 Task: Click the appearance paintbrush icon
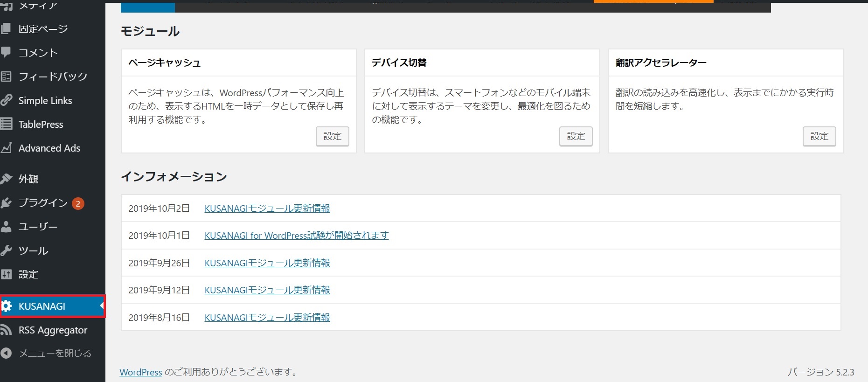[x=6, y=179]
